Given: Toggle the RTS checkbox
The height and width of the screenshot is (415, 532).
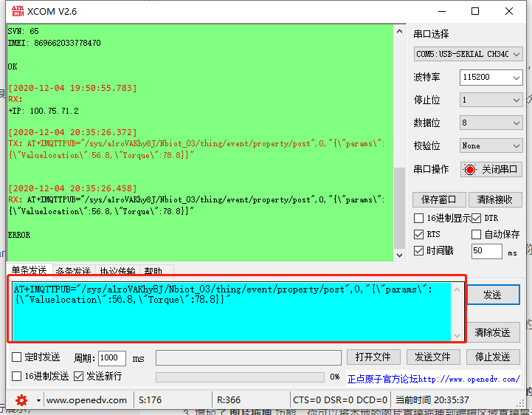Looking at the screenshot, I should pyautogui.click(x=418, y=234).
